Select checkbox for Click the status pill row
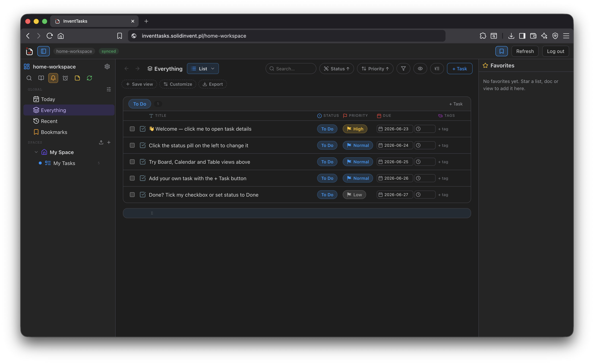The width and height of the screenshot is (594, 364). point(132,145)
